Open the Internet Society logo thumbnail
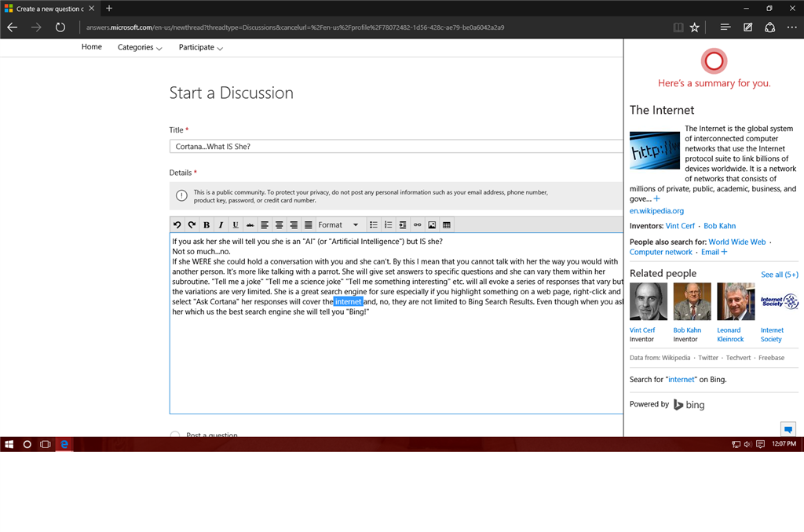The width and height of the screenshot is (804, 532). pos(780,301)
